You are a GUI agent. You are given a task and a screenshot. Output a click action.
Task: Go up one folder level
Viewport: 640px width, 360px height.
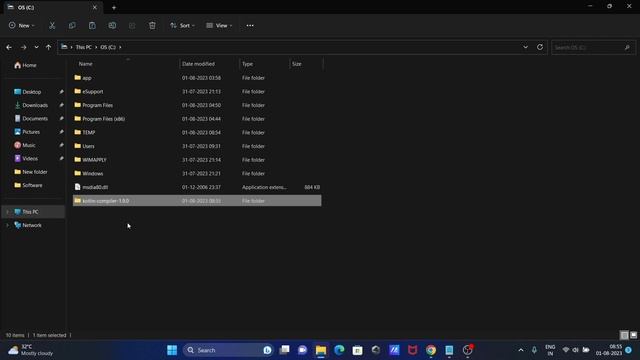(49, 47)
